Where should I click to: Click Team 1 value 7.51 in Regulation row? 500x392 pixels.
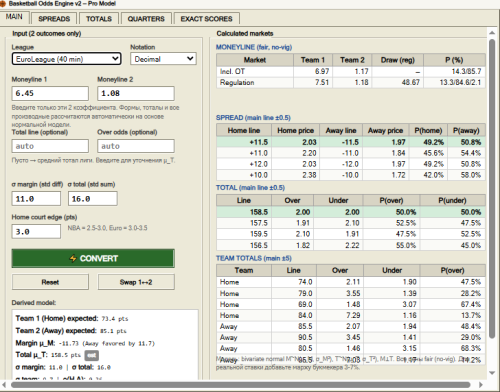[322, 82]
